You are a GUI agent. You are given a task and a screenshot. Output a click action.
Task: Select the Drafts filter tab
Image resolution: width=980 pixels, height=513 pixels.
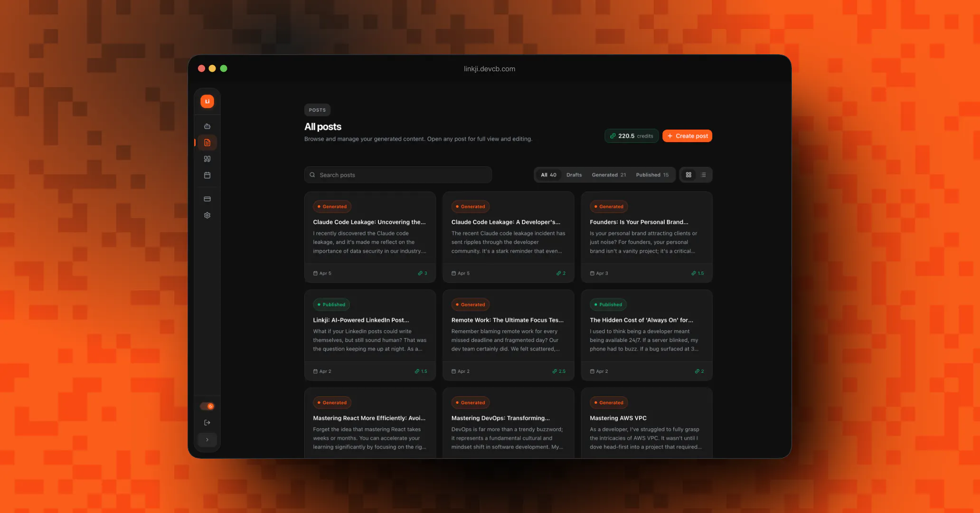point(574,175)
